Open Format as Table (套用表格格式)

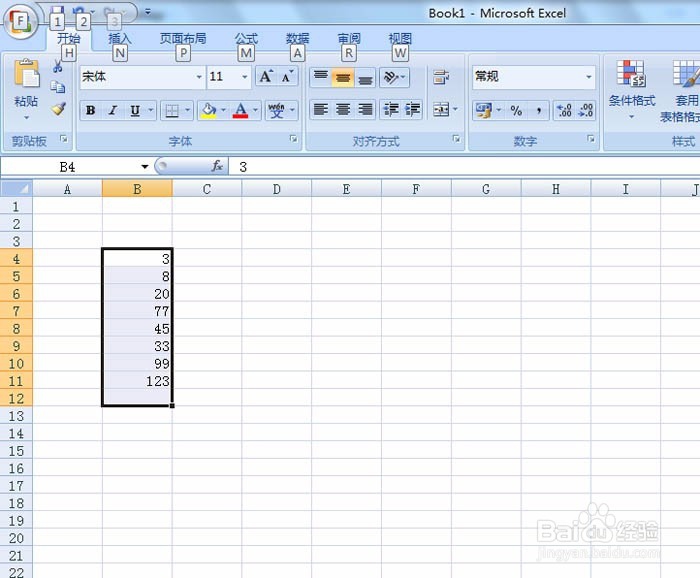click(683, 91)
